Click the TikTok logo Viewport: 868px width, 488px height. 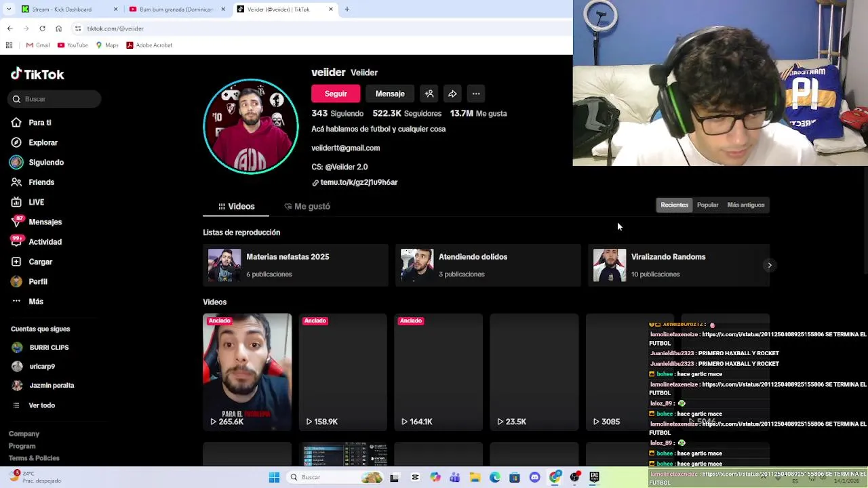(x=37, y=75)
